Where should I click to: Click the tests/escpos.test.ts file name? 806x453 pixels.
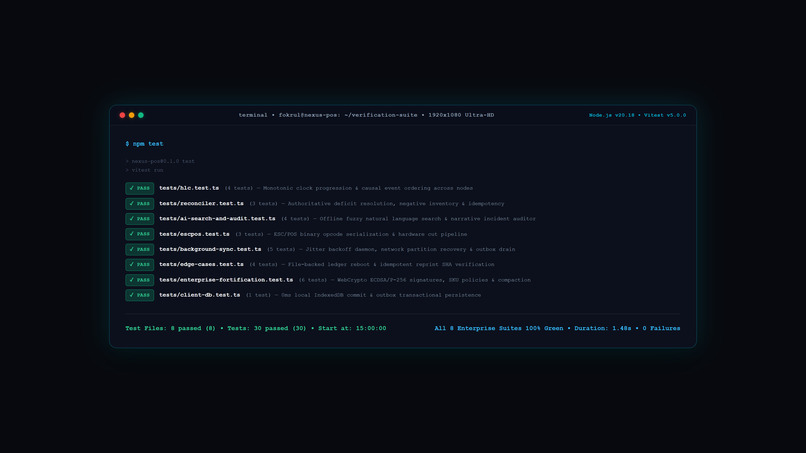(194, 234)
